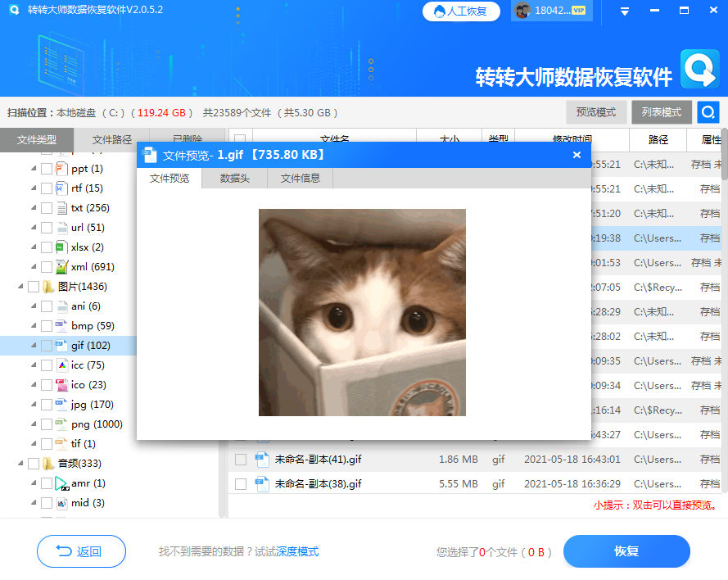The width and height of the screenshot is (728, 580).
Task: Collapse the 图片(1436) tree node
Action: tap(19, 286)
